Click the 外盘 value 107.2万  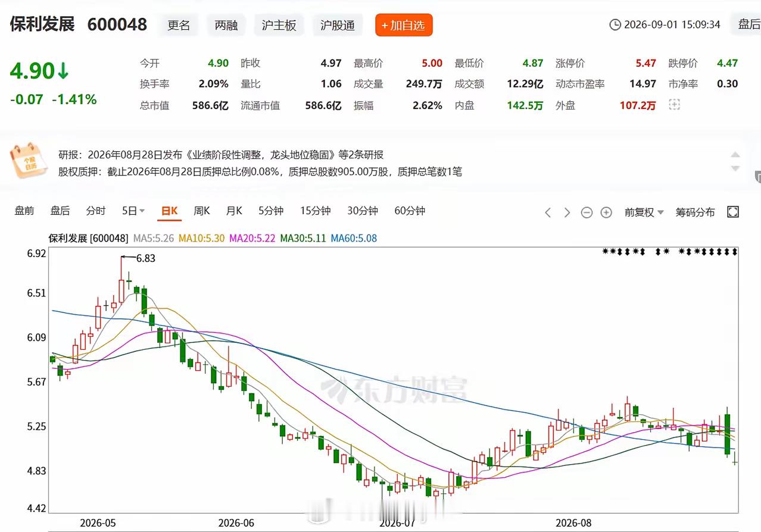pos(638,105)
